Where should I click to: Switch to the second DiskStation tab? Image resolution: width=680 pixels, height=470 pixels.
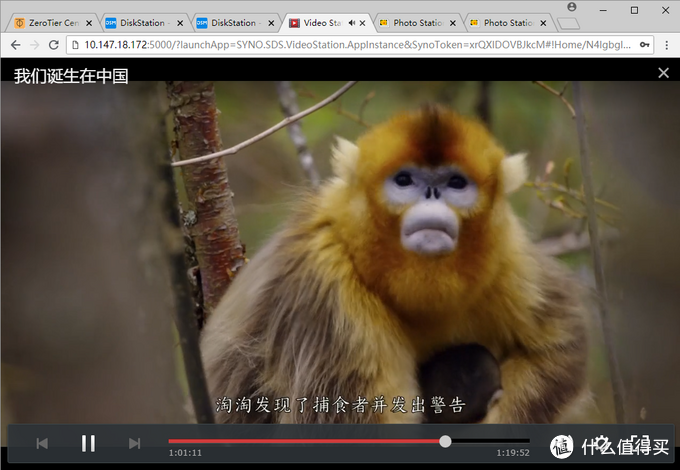230,23
